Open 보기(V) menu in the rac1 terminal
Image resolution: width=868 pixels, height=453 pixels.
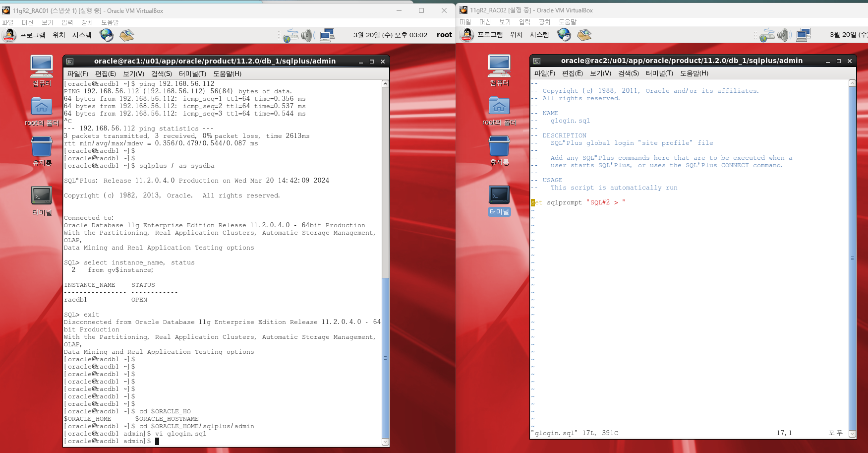134,74
